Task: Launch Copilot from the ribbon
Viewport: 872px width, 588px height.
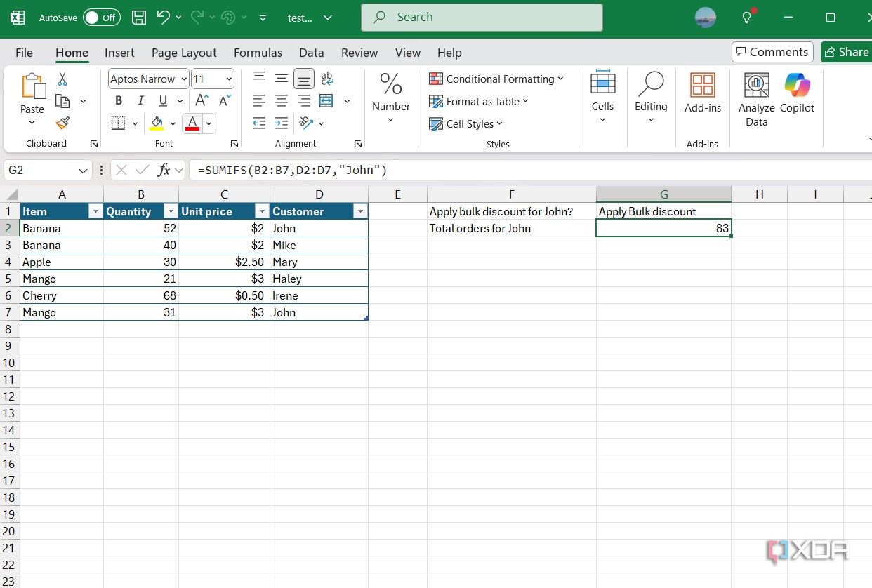Action: click(x=797, y=93)
